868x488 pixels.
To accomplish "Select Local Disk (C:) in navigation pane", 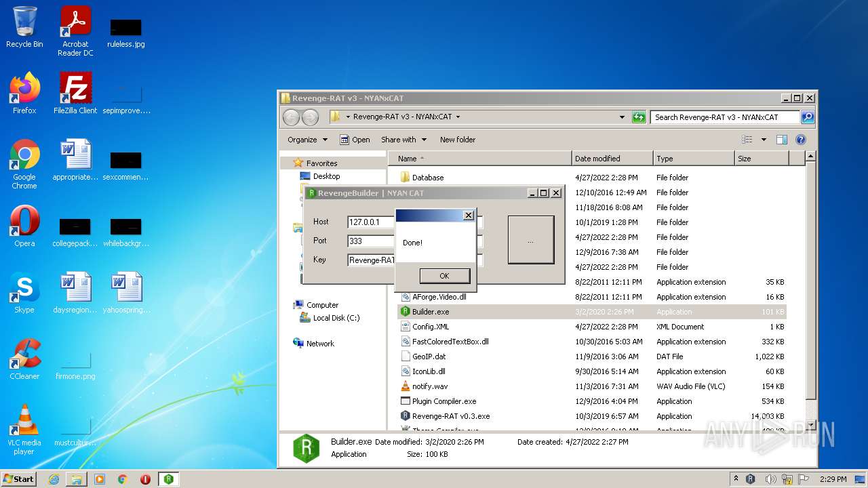I will (336, 318).
